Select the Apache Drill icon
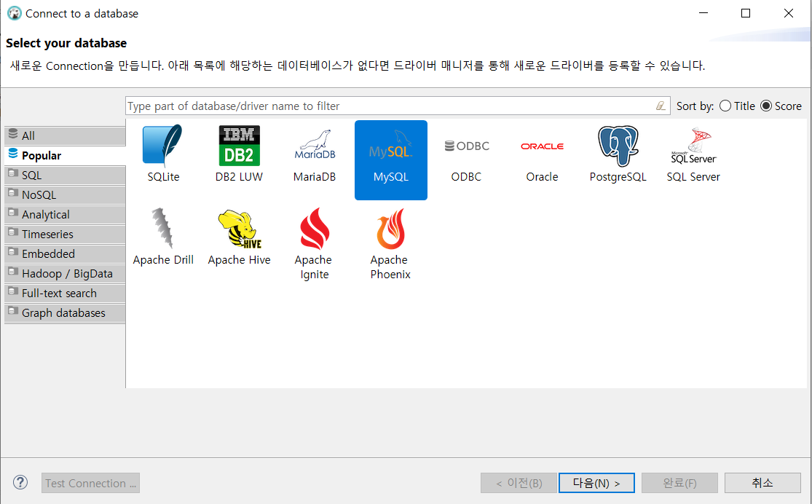 pos(163,228)
